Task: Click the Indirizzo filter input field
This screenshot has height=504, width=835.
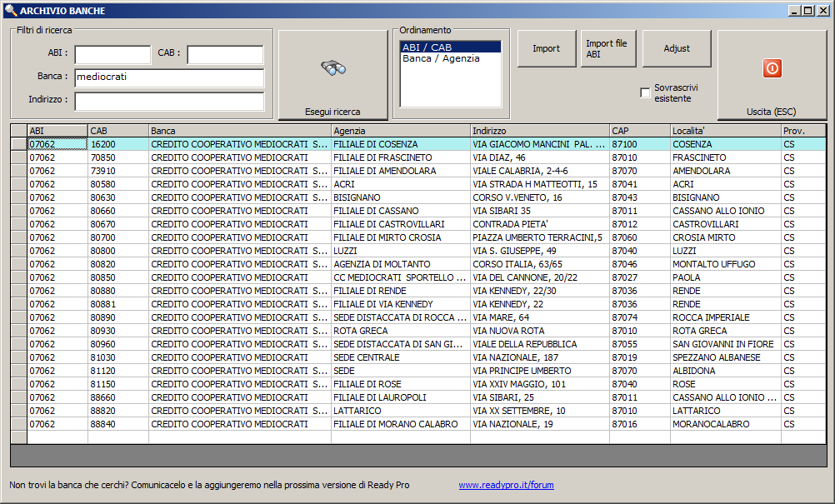Action: pos(169,101)
